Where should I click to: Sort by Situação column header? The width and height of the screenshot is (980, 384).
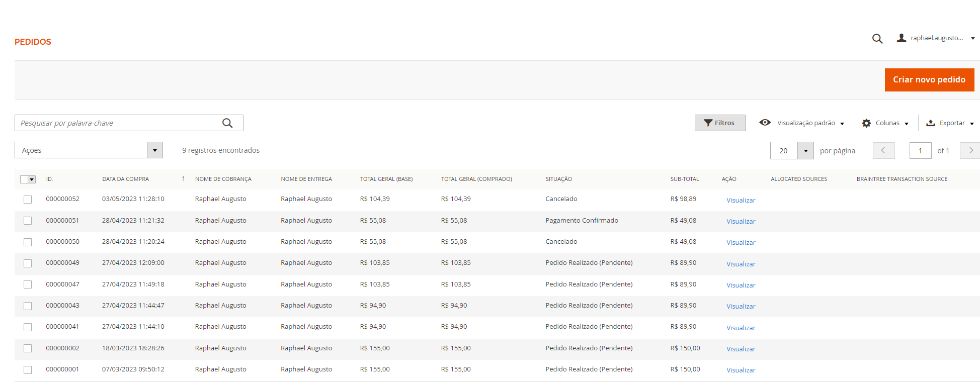point(558,179)
